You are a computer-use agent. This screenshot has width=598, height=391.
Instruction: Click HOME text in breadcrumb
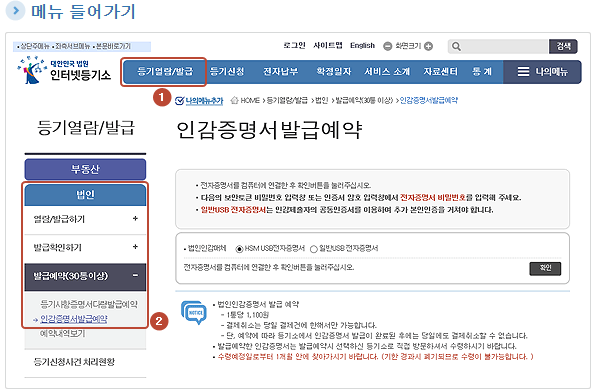[x=250, y=100]
